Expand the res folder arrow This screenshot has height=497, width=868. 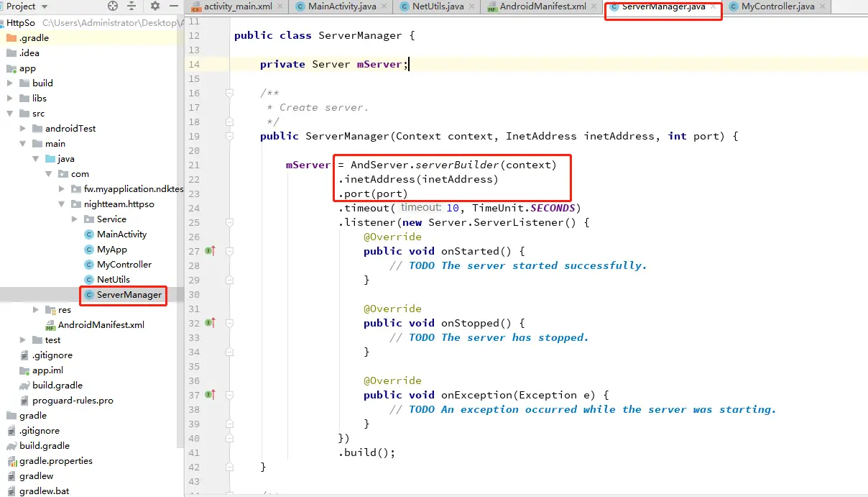click(36, 310)
